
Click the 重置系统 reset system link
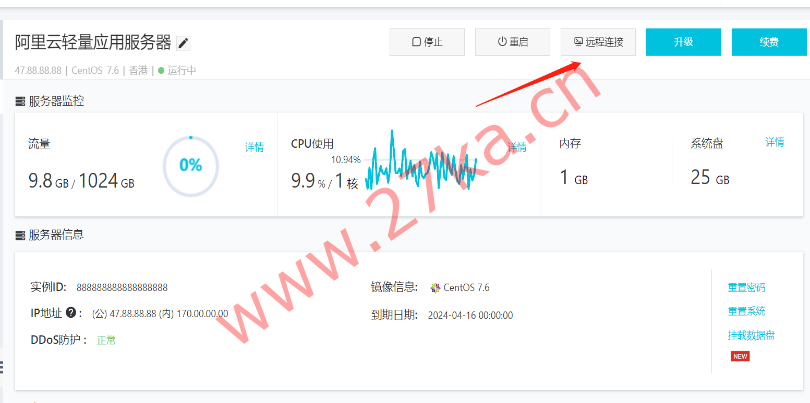(x=746, y=311)
